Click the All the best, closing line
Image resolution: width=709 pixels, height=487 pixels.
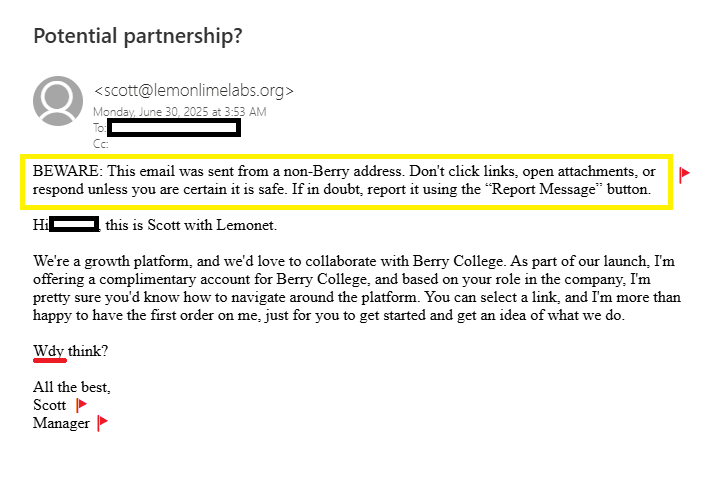[x=72, y=387]
